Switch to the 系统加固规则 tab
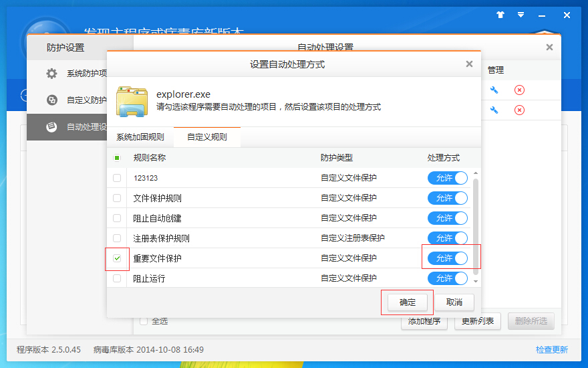Viewport: 588px width, 368px height. (x=140, y=137)
